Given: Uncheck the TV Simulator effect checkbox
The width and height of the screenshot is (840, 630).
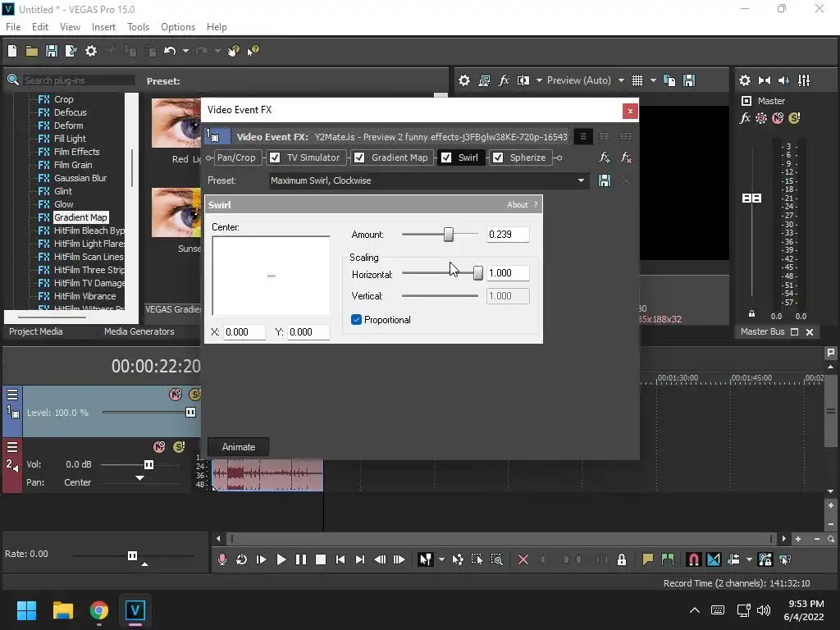Looking at the screenshot, I should click(x=275, y=157).
